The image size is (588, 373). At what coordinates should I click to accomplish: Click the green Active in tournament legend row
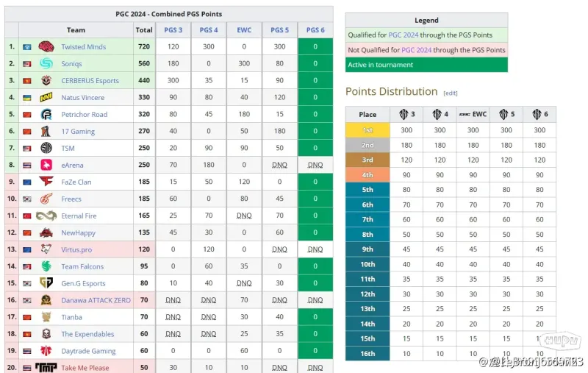click(x=426, y=65)
